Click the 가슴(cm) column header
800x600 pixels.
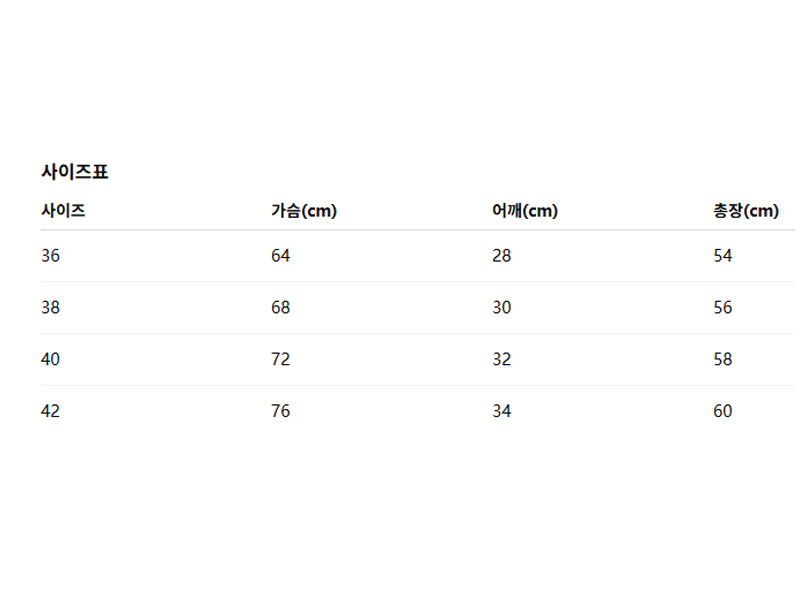point(304,211)
